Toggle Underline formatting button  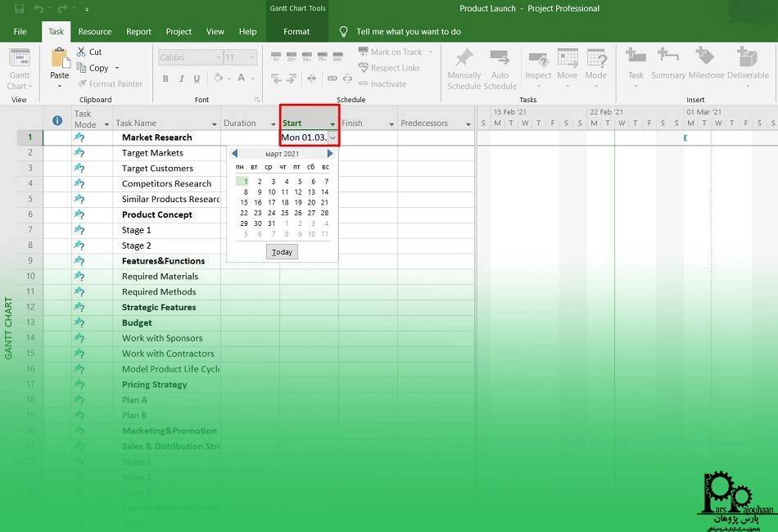coord(197,79)
